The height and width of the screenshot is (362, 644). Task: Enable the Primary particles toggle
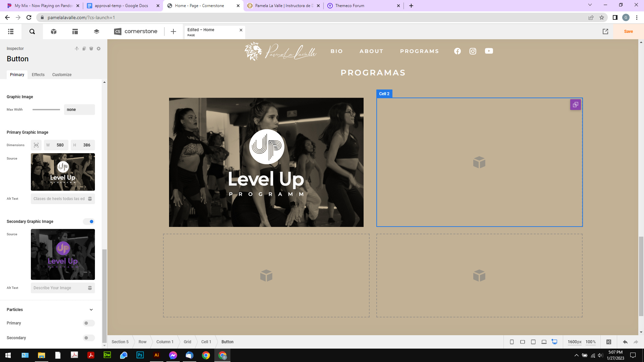pos(89,323)
